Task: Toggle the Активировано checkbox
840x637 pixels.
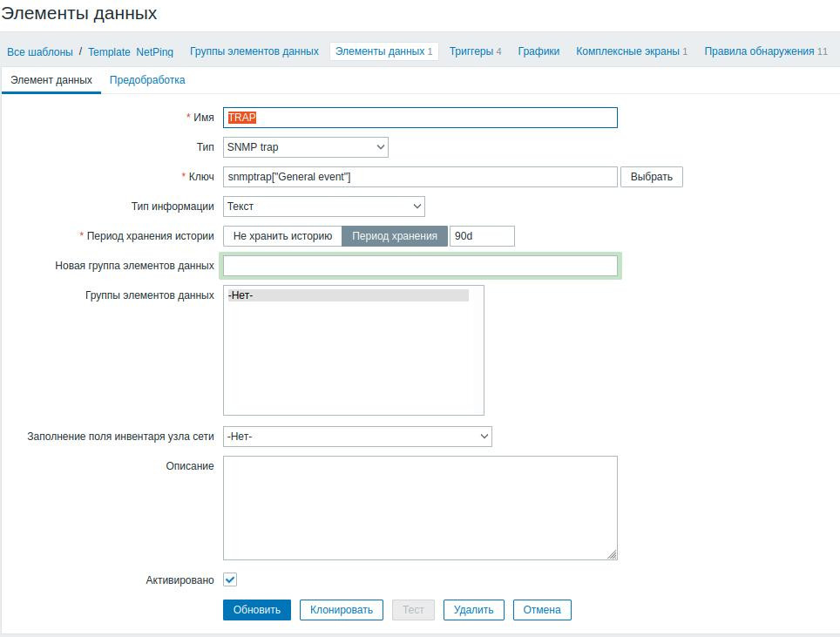Action: (230, 579)
